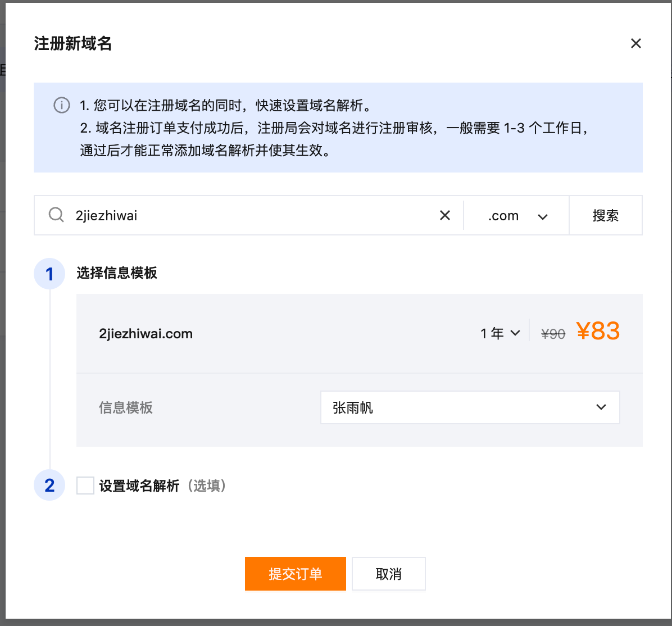Image resolution: width=672 pixels, height=626 pixels.
Task: Click the orange ¥83 price
Action: click(598, 332)
